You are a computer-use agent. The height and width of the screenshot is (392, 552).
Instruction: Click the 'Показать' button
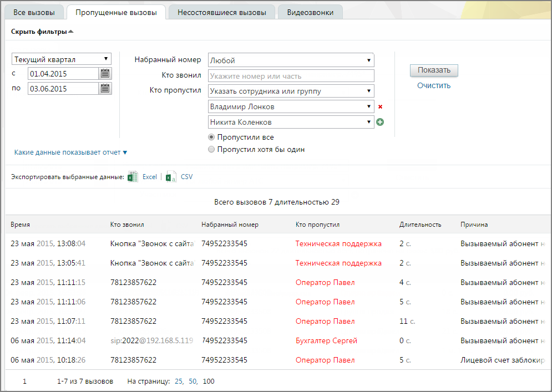click(x=434, y=70)
